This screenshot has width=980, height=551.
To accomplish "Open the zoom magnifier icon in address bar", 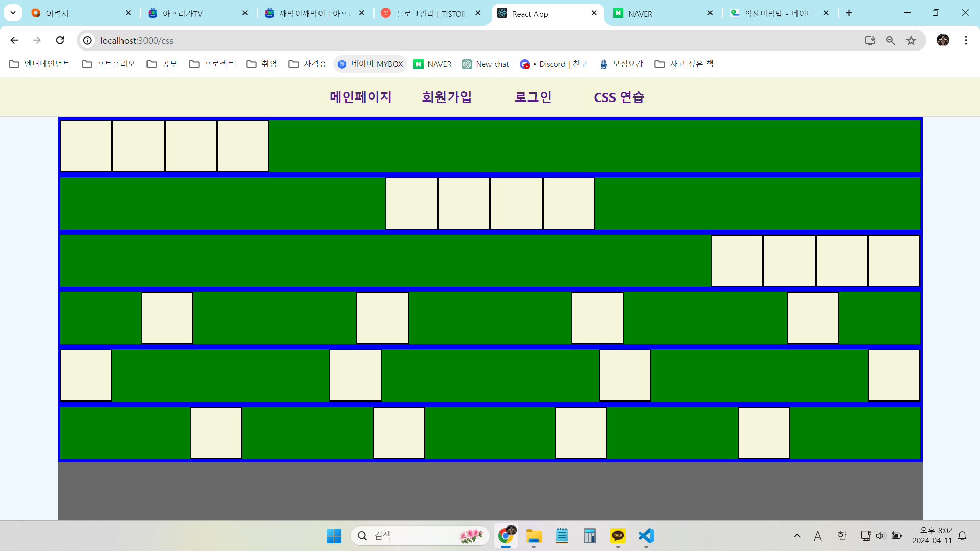I will (x=890, y=40).
